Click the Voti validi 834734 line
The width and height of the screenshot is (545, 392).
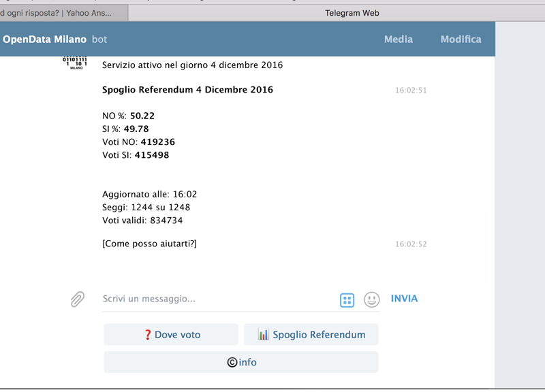(142, 220)
